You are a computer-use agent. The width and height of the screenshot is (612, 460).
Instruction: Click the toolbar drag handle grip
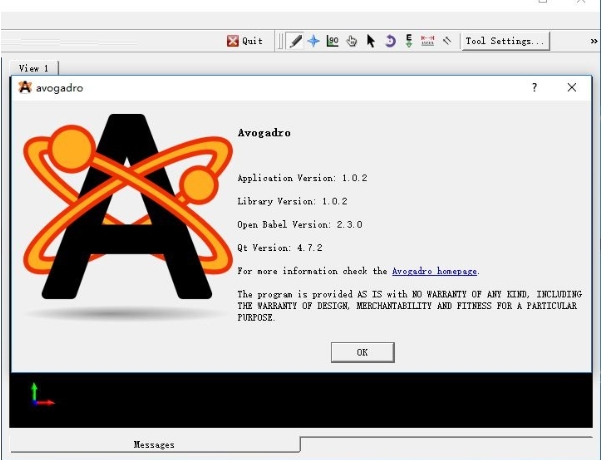point(280,41)
